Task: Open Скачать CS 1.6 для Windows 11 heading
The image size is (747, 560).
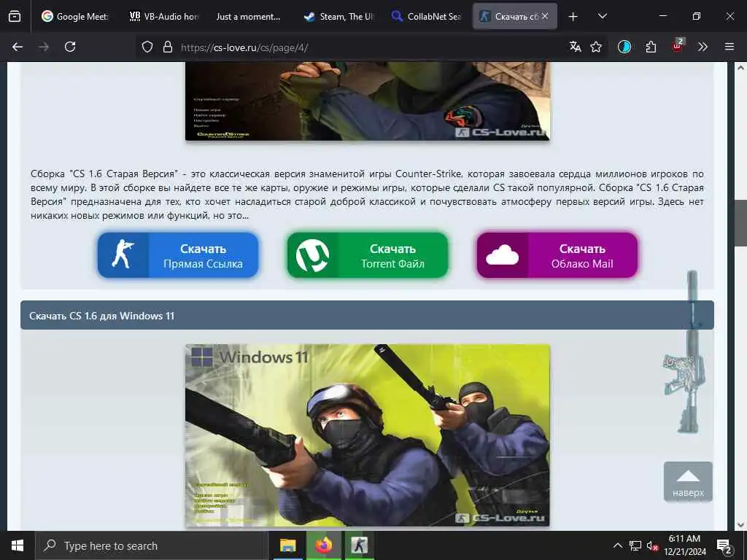Action: pos(102,316)
